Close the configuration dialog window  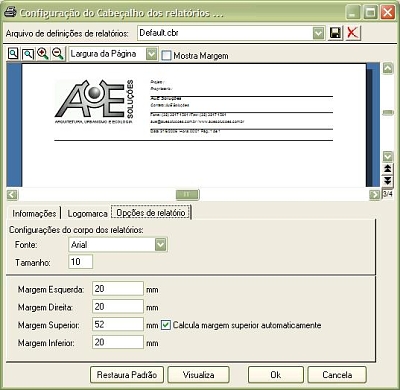click(x=388, y=13)
